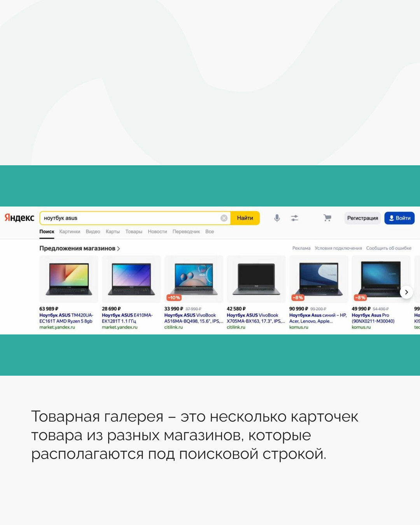Open the Asus Pro laptop image

tap(381, 279)
